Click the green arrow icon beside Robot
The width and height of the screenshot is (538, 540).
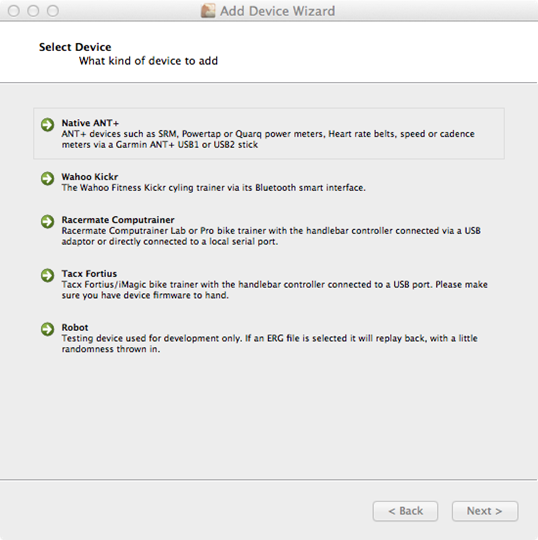pyautogui.click(x=48, y=329)
